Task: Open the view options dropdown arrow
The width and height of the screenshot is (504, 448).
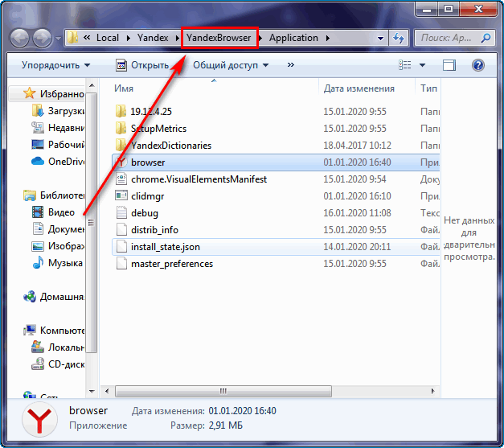Action: pyautogui.click(x=422, y=65)
